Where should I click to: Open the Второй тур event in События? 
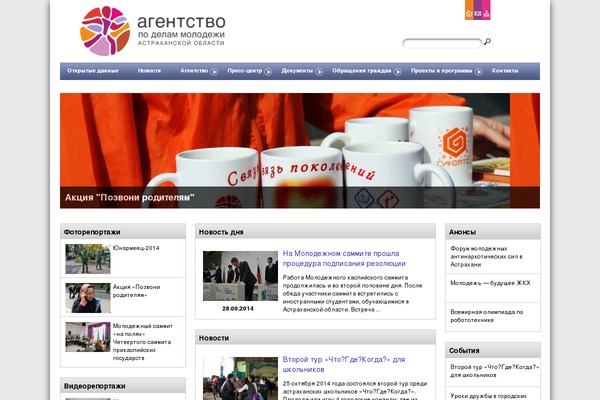(x=494, y=371)
